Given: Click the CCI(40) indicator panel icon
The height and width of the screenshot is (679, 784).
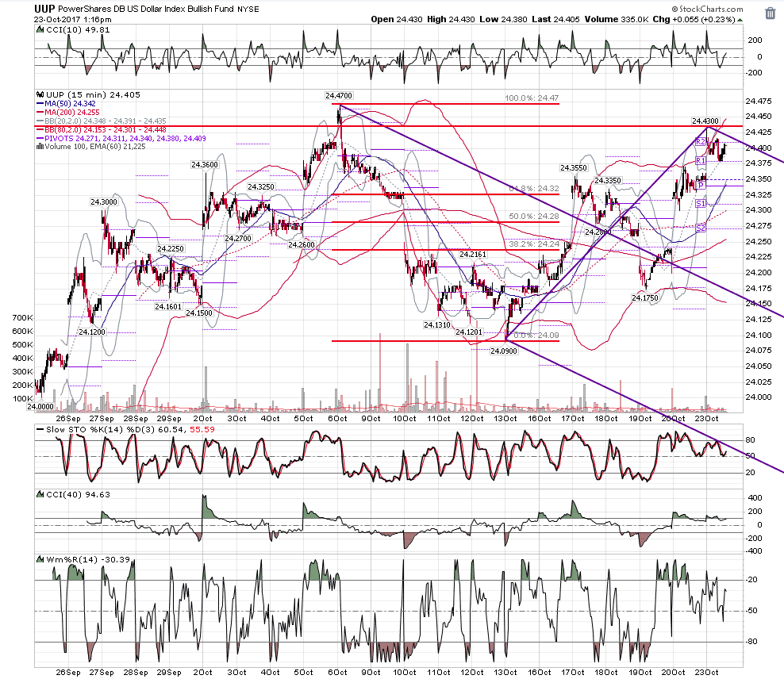Looking at the screenshot, I should click(40, 495).
